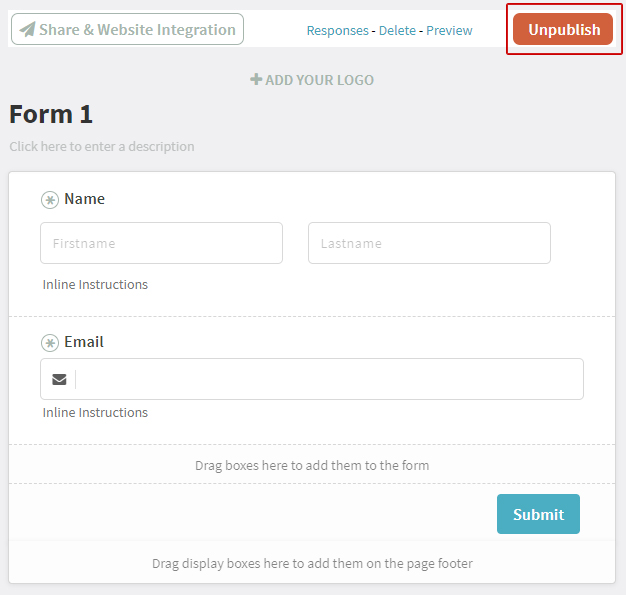Open Share & Website Integration
Image resolution: width=626 pixels, height=595 pixels.
pyautogui.click(x=127, y=29)
